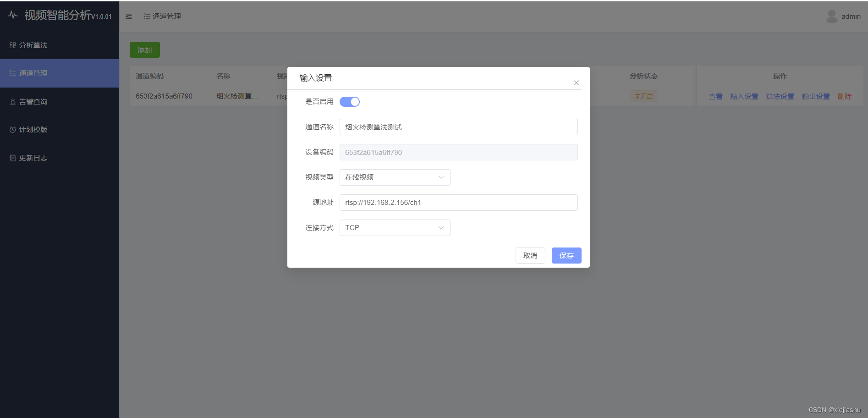The height and width of the screenshot is (418, 868).
Task: Click the 操作 column header
Action: [x=780, y=76]
